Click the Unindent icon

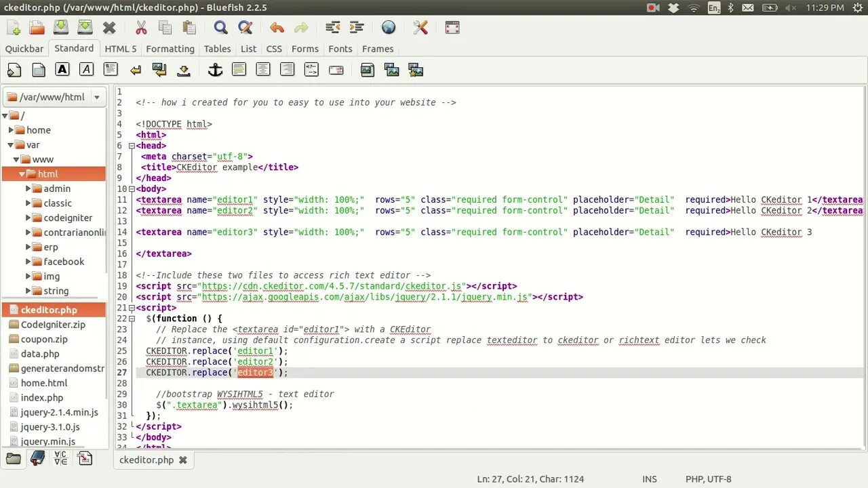coord(332,28)
